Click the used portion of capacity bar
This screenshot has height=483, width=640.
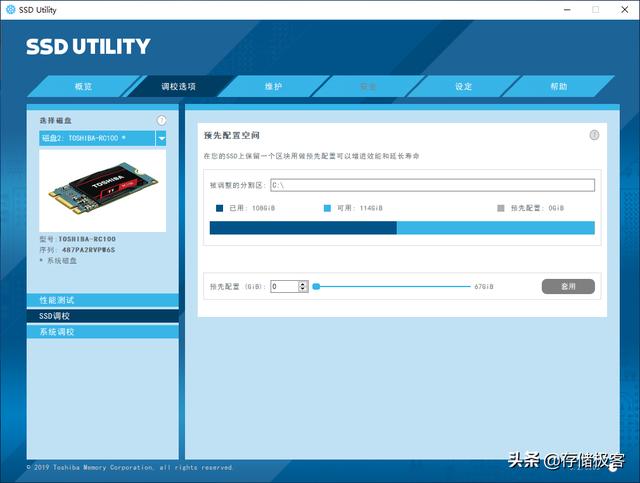[303, 228]
